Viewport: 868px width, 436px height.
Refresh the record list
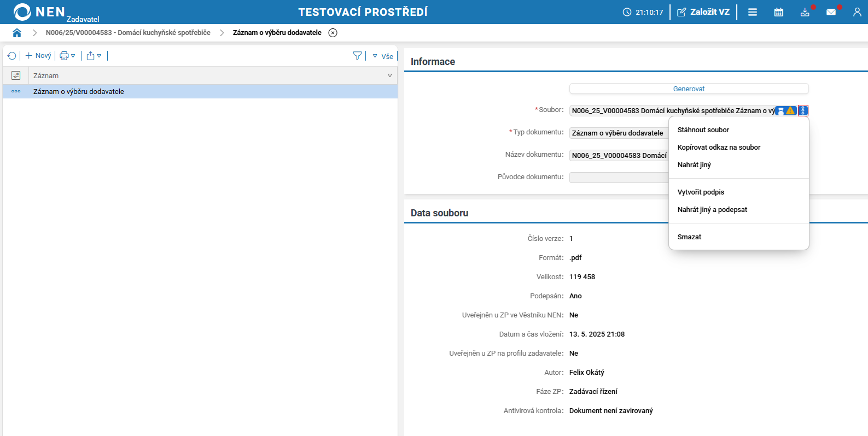tap(11, 56)
